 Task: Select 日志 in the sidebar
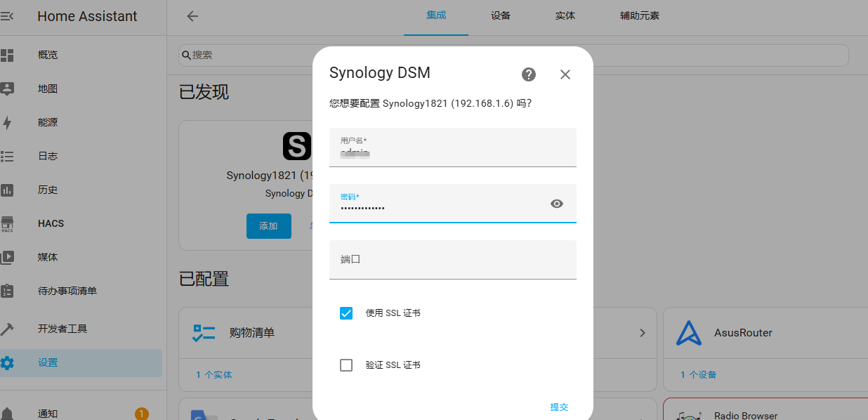[x=48, y=156]
